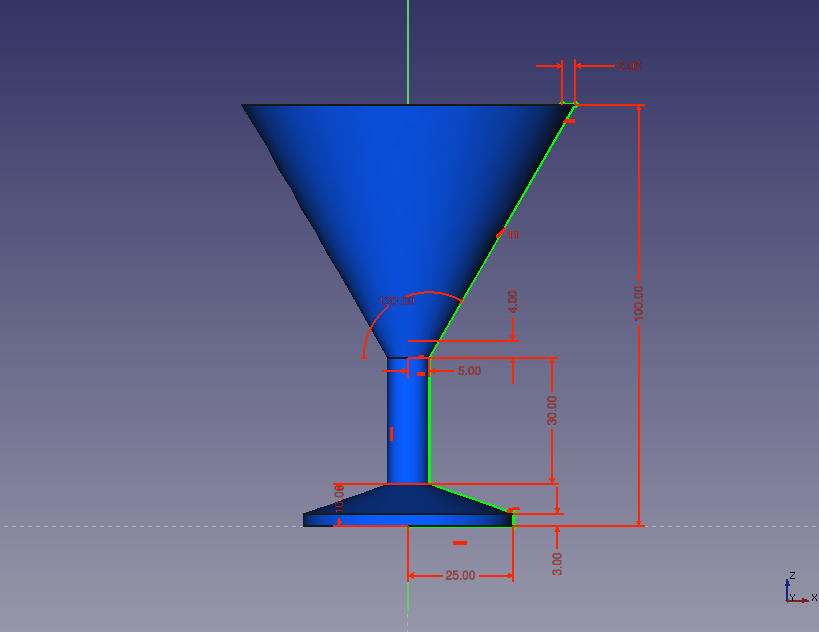Click the green vertical stem edge
This screenshot has height=632, width=819.
429,430
